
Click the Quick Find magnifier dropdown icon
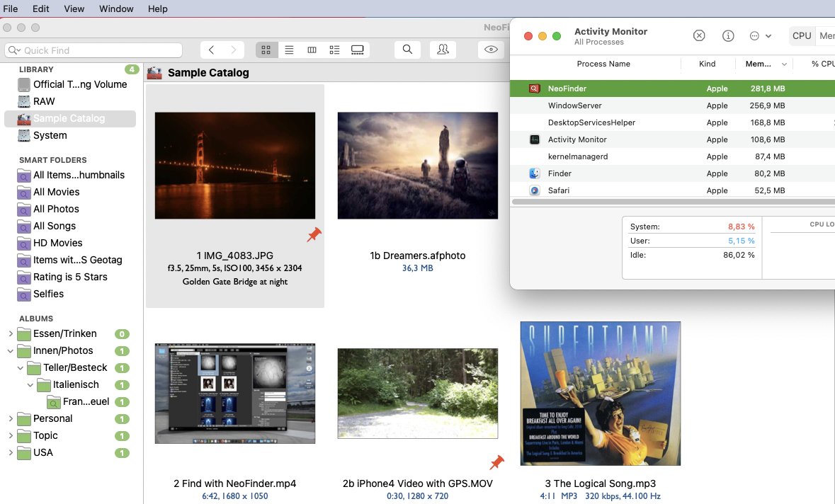(14, 50)
